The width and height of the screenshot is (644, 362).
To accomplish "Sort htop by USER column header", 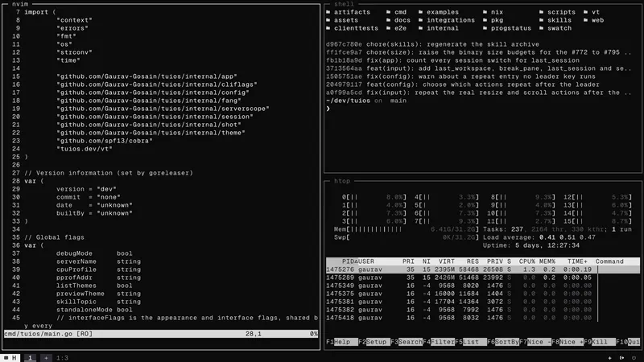I will point(366,261).
